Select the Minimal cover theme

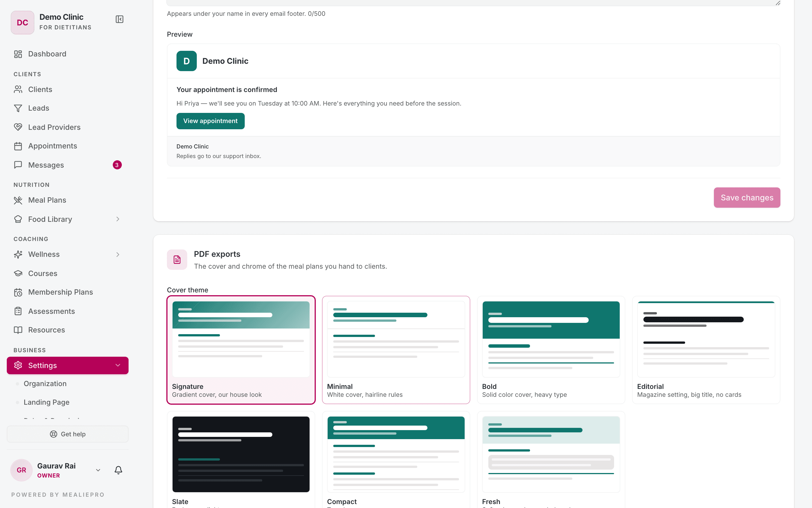point(396,350)
